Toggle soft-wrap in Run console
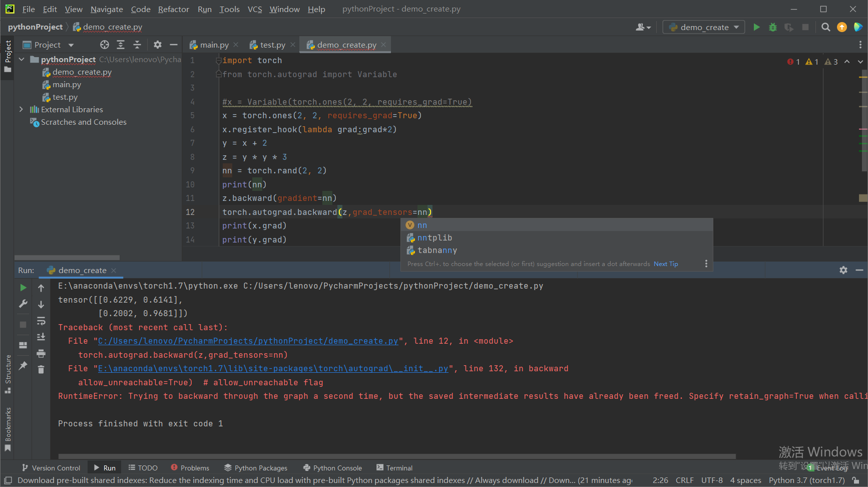Viewport: 868px width, 487px height. 41,321
